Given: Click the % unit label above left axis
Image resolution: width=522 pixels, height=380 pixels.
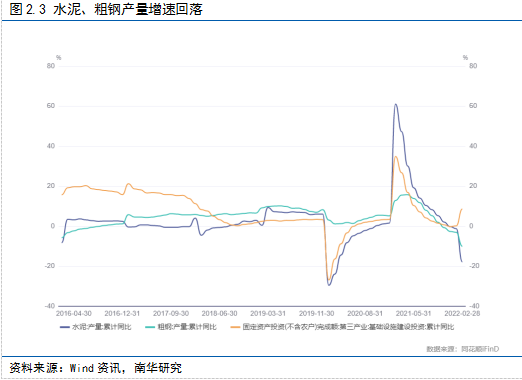Looking at the screenshot, I should pyautogui.click(x=59, y=58).
